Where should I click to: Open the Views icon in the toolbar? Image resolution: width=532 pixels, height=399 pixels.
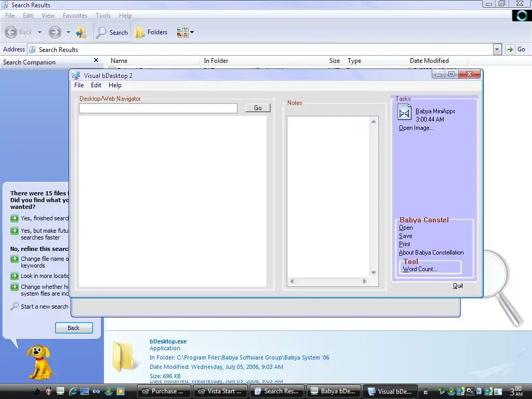tap(182, 32)
